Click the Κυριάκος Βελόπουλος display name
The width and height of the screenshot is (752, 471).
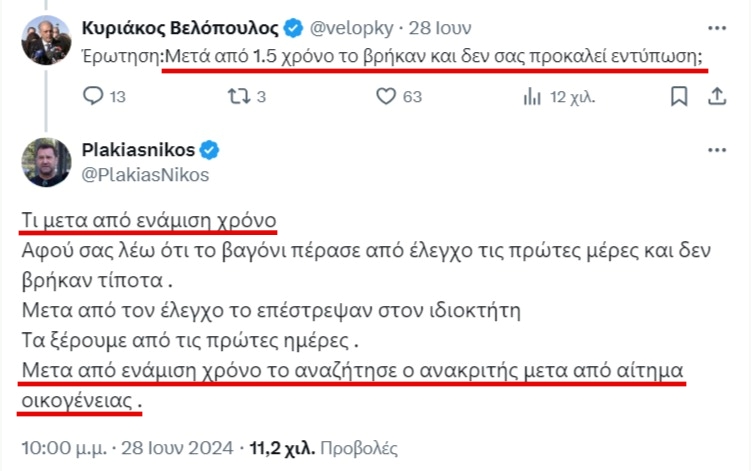180,28
